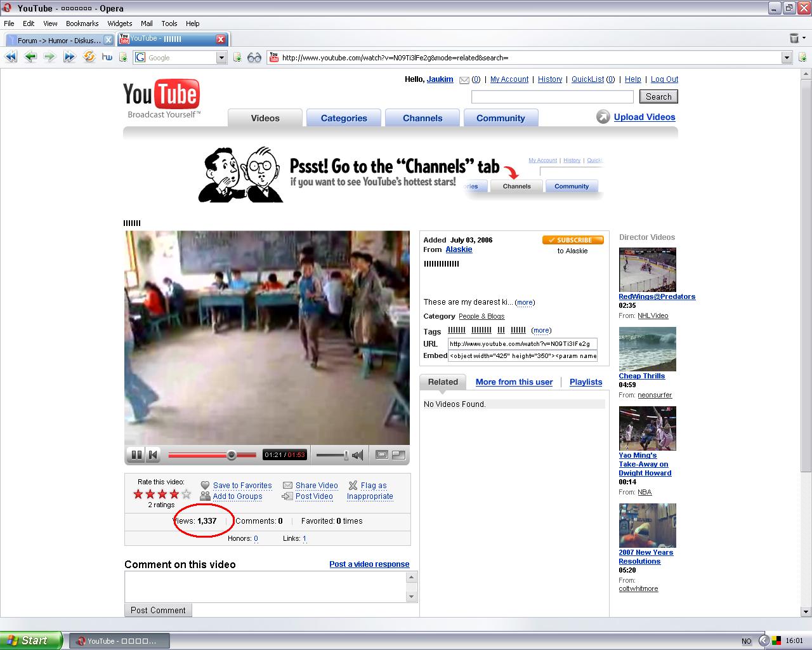Click Save to Favorites
Image resolution: width=812 pixels, height=650 pixels.
point(242,485)
